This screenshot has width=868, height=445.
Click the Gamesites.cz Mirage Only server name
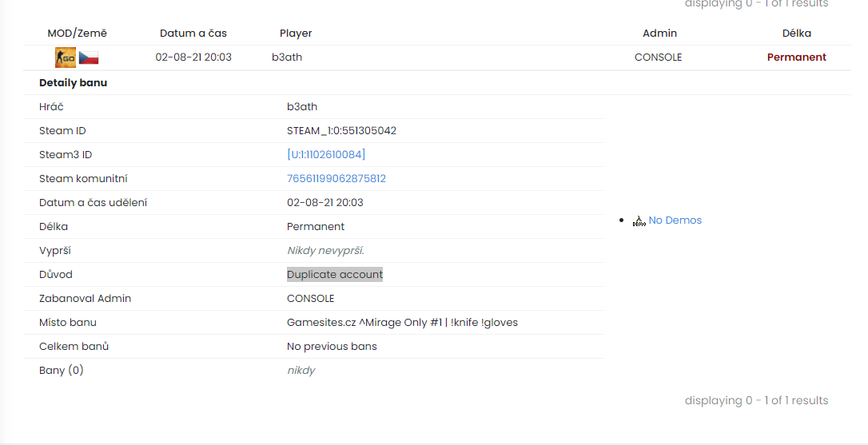pos(402,322)
